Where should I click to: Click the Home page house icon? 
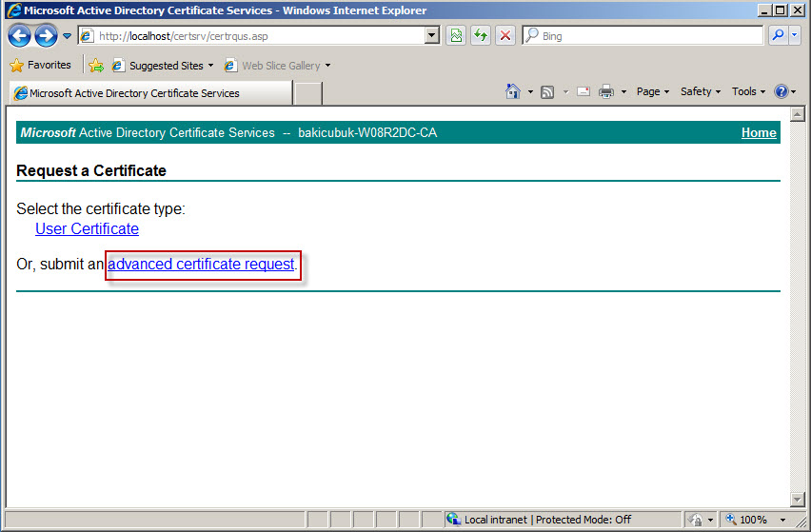pos(512,91)
